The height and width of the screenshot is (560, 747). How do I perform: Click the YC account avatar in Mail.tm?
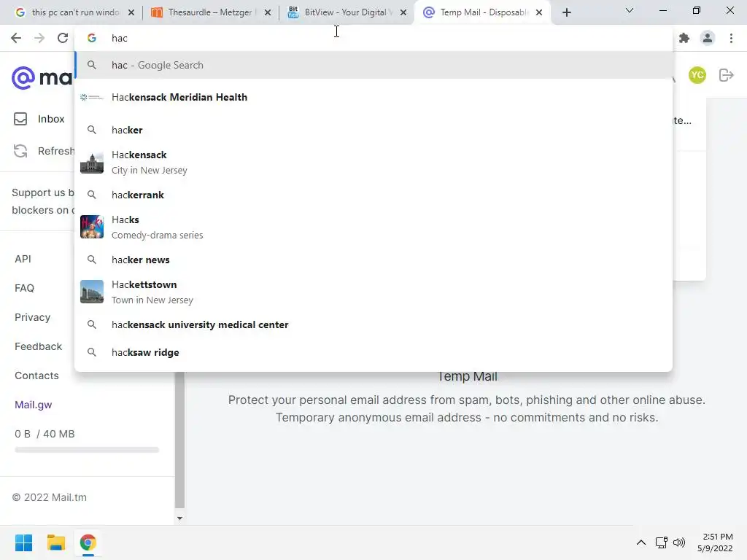tap(697, 75)
